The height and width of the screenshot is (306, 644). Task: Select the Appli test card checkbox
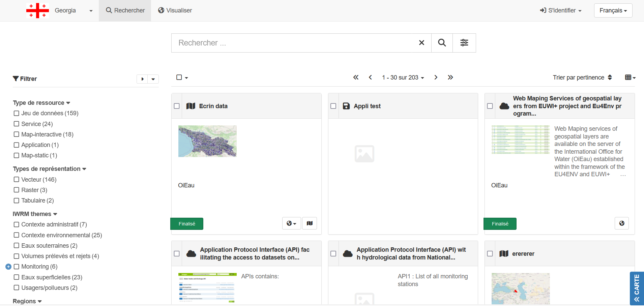333,106
